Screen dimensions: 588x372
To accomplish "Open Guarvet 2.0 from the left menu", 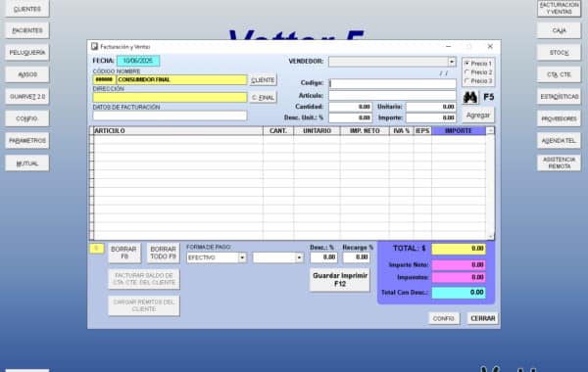I will (x=27, y=97).
